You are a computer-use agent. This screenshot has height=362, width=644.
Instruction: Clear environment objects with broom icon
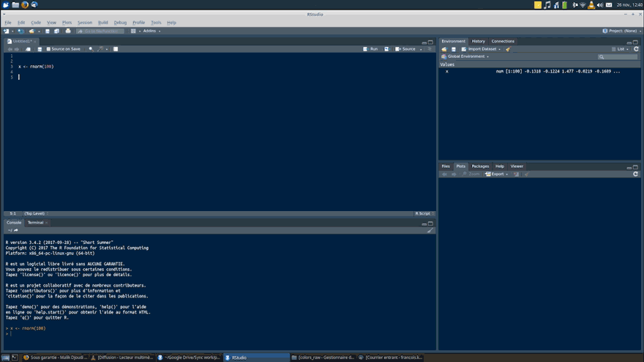(508, 49)
